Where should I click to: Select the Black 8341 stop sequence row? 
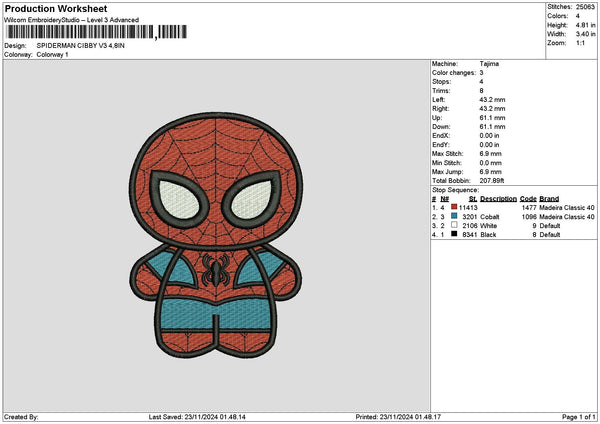(512, 234)
